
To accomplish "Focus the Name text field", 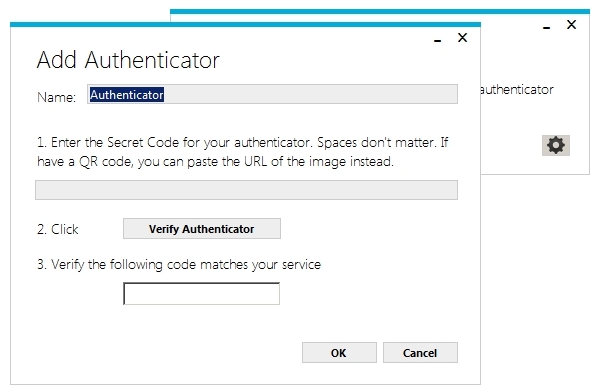I will (272, 94).
